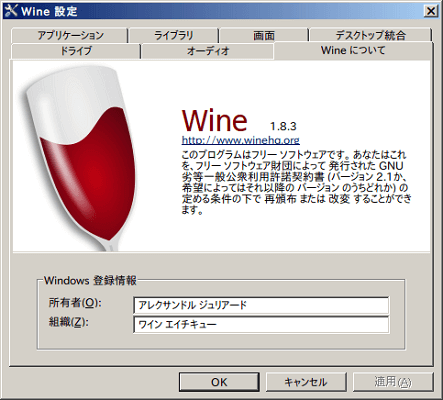This screenshot has width=443, height=400.
Task: Open the アプリケーション tab
Action: (69, 35)
